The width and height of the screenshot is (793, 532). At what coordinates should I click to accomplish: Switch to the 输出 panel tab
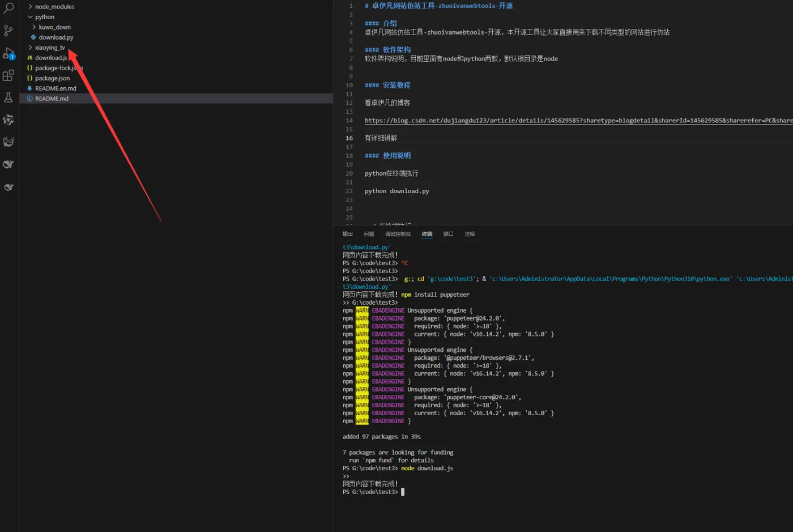click(x=347, y=234)
